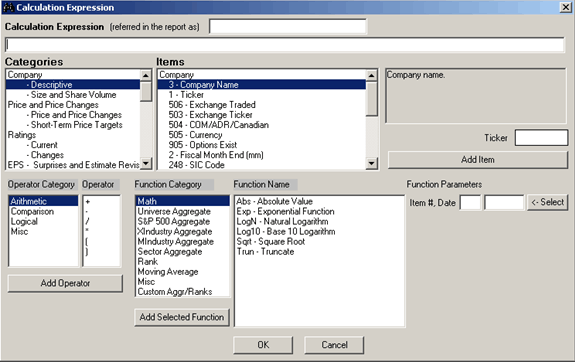This screenshot has height=362, width=575.
Task: Select Size and Share Volume category
Action: click(73, 95)
